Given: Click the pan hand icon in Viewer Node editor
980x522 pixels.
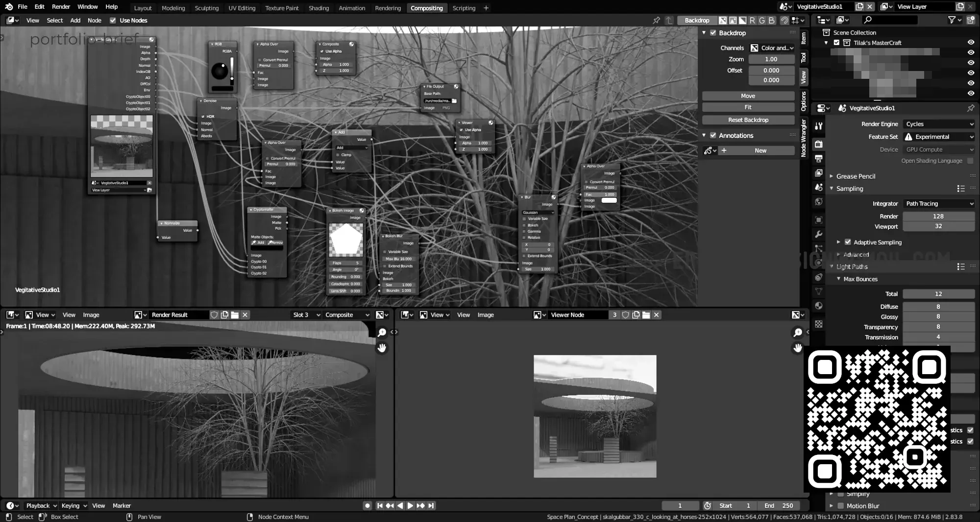Looking at the screenshot, I should tap(797, 348).
